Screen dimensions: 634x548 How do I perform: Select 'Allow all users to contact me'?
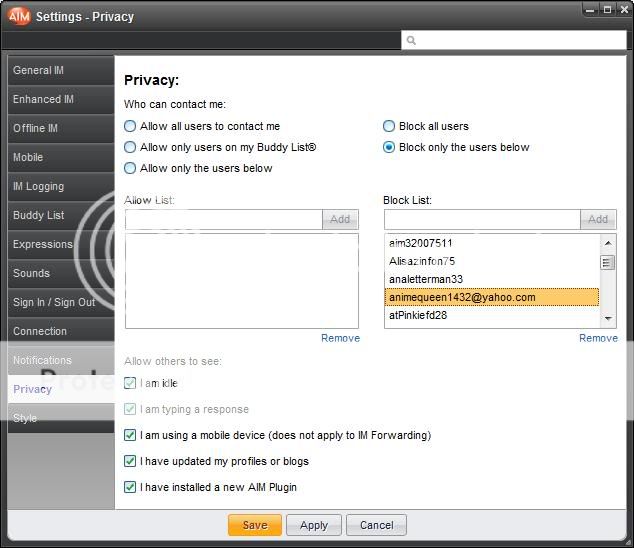click(x=130, y=126)
